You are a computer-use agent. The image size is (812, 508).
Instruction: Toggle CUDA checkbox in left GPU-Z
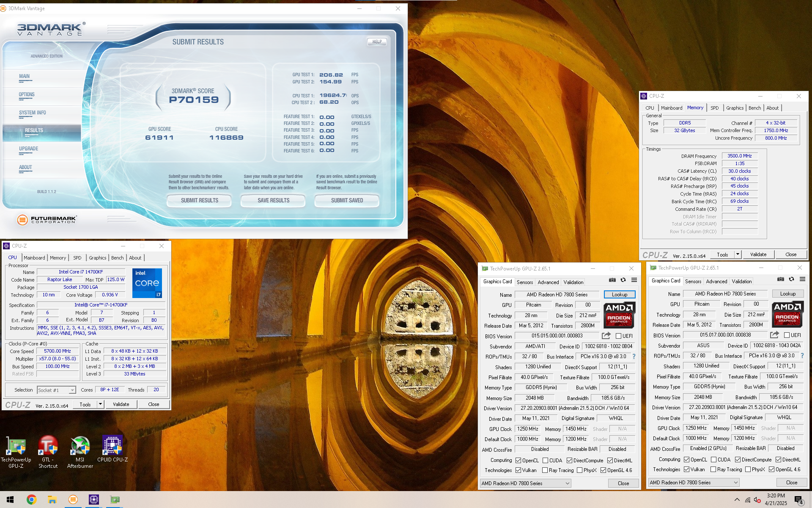[545, 461]
